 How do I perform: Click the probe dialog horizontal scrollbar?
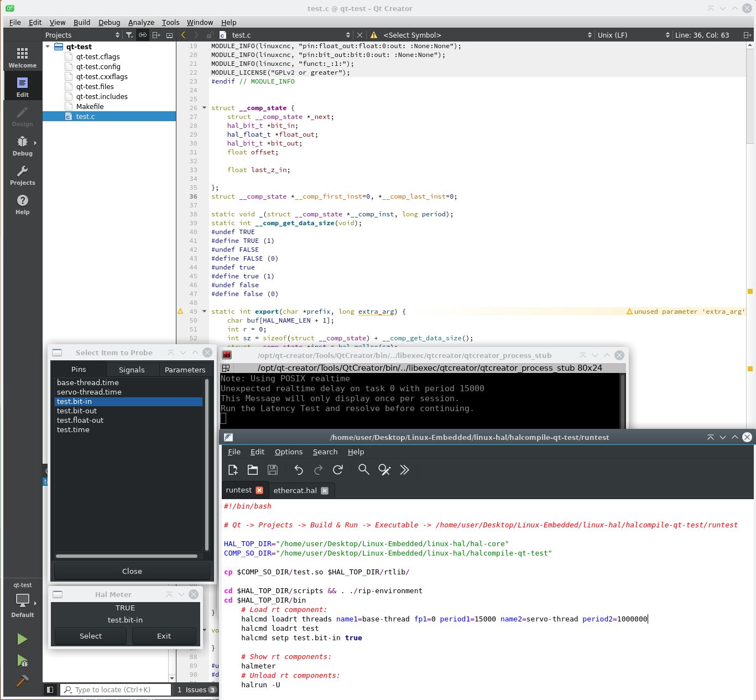click(127, 556)
